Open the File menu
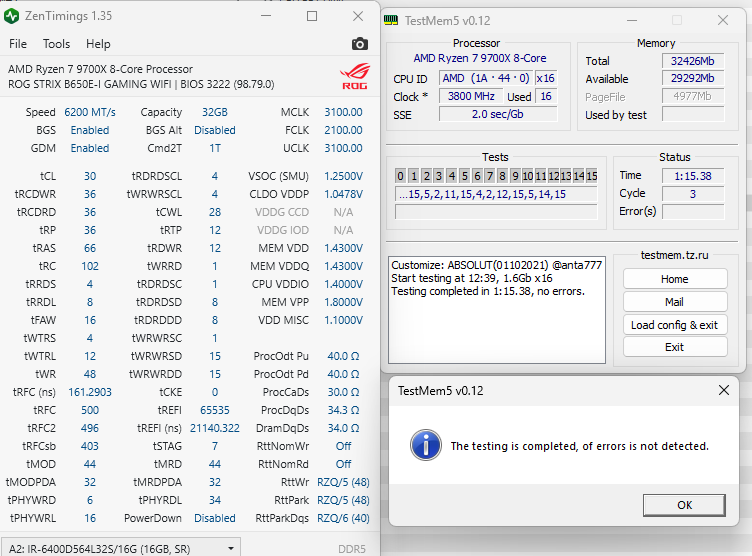 coord(18,44)
